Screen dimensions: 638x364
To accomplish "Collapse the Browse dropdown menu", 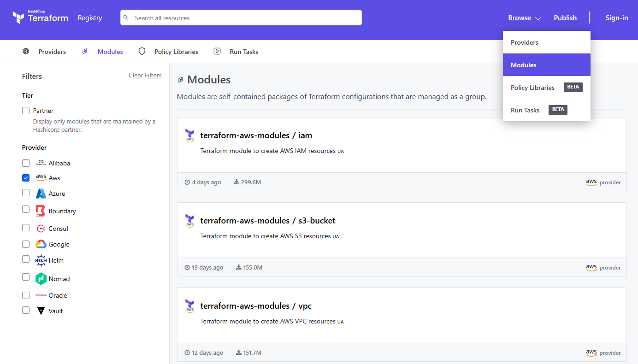I will pos(525,18).
